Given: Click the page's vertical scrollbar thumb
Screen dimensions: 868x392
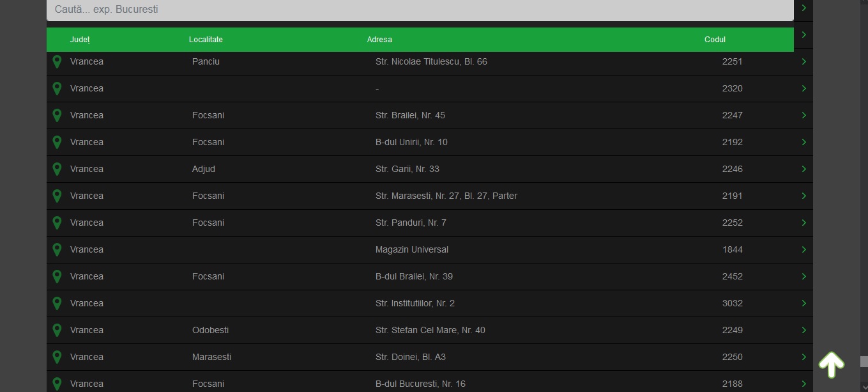Looking at the screenshot, I should tap(864, 361).
